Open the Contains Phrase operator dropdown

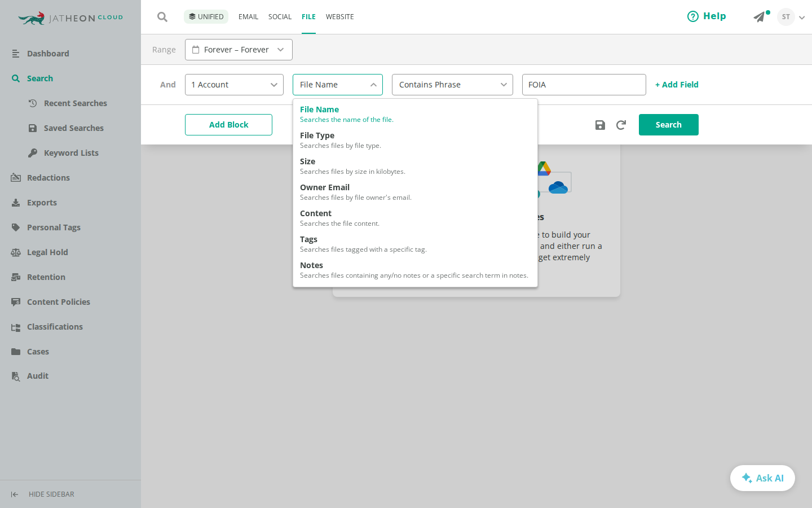click(x=452, y=85)
